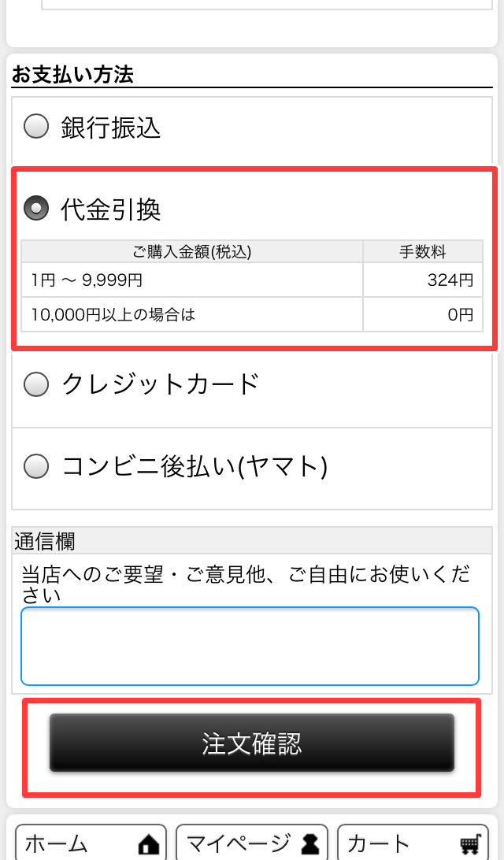This screenshot has height=860, width=504.
Task: Click the house icon on ホーム
Action: coord(148,844)
